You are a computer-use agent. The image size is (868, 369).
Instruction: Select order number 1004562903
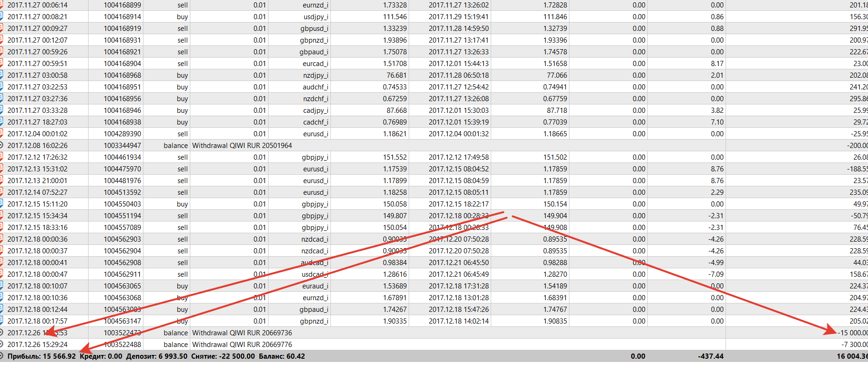(x=122, y=239)
